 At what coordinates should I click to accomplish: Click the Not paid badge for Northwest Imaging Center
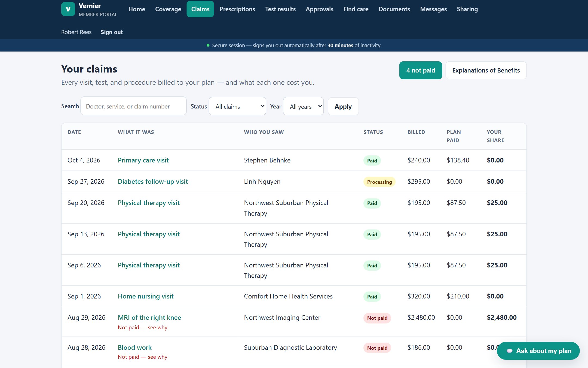pyautogui.click(x=377, y=318)
